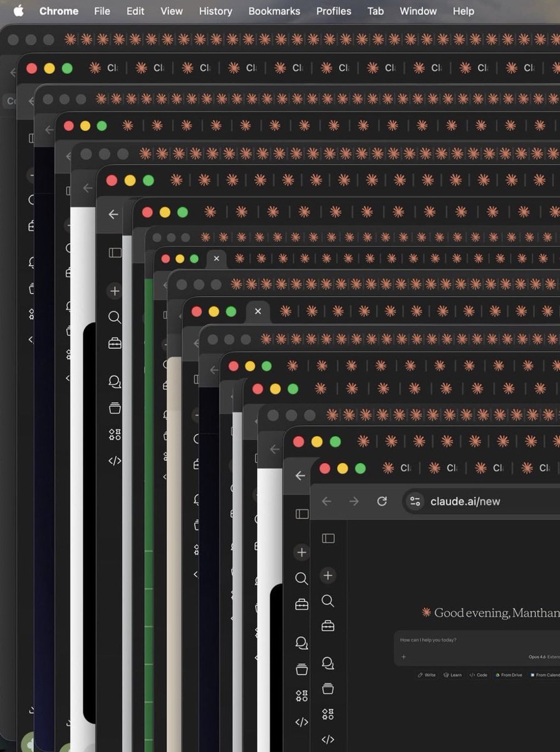Viewport: 560px width, 752px height.
Task: Toggle sidebar icon in window directly behind front
Action: click(x=302, y=514)
